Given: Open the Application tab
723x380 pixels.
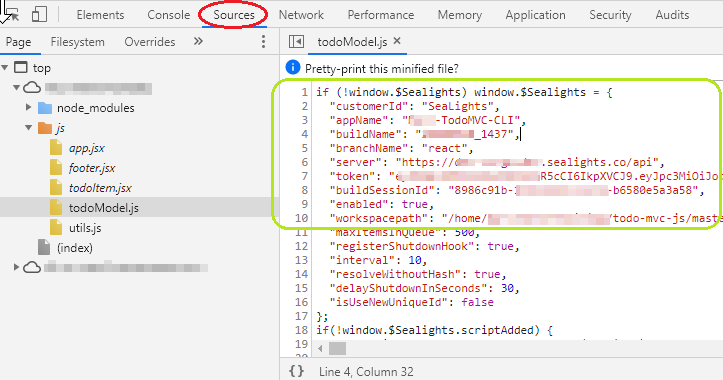Looking at the screenshot, I should pyautogui.click(x=535, y=15).
